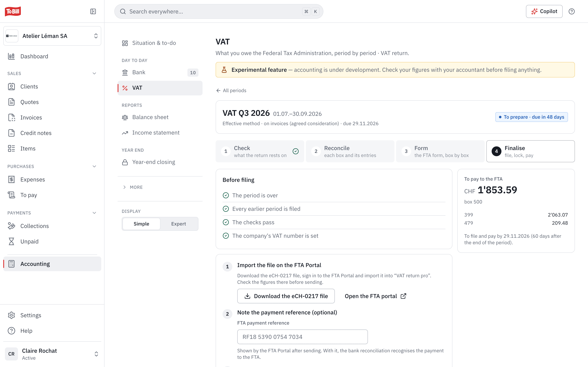Collapse the sidebar panel icon
The image size is (588, 367).
pos(93,11)
